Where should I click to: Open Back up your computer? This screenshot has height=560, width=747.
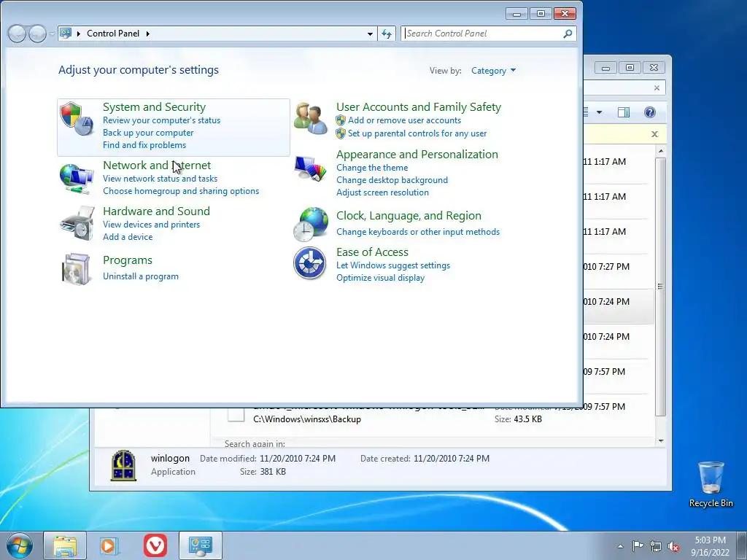tap(148, 133)
